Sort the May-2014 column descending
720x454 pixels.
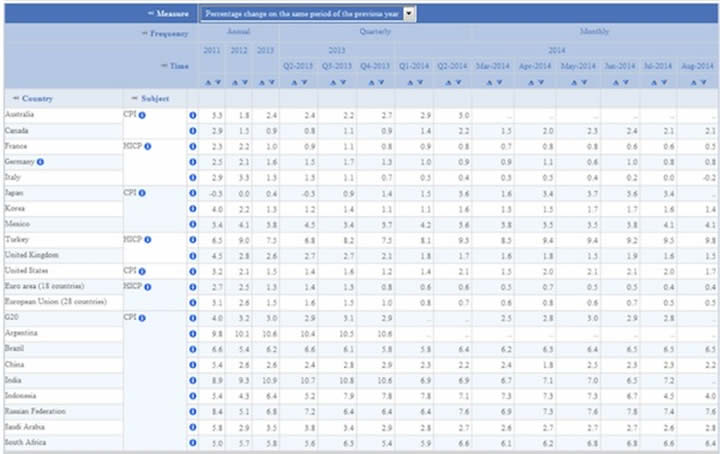(x=584, y=83)
